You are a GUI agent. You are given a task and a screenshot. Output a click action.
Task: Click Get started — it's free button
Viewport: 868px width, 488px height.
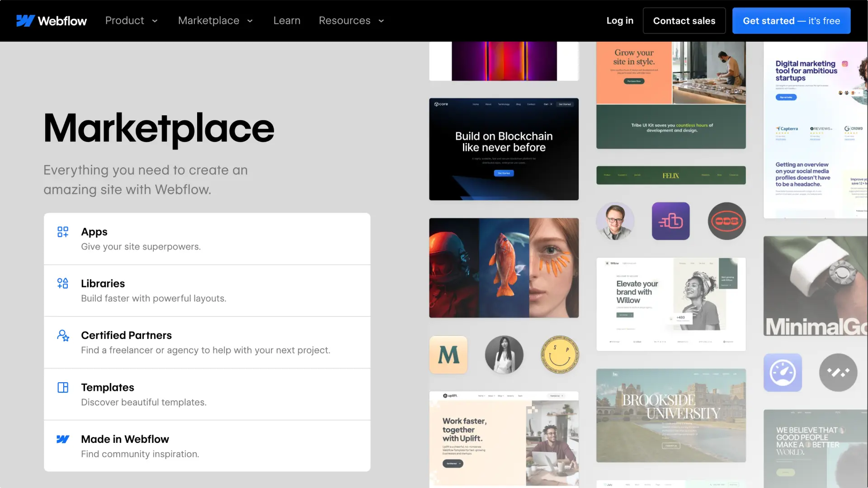pyautogui.click(x=791, y=21)
